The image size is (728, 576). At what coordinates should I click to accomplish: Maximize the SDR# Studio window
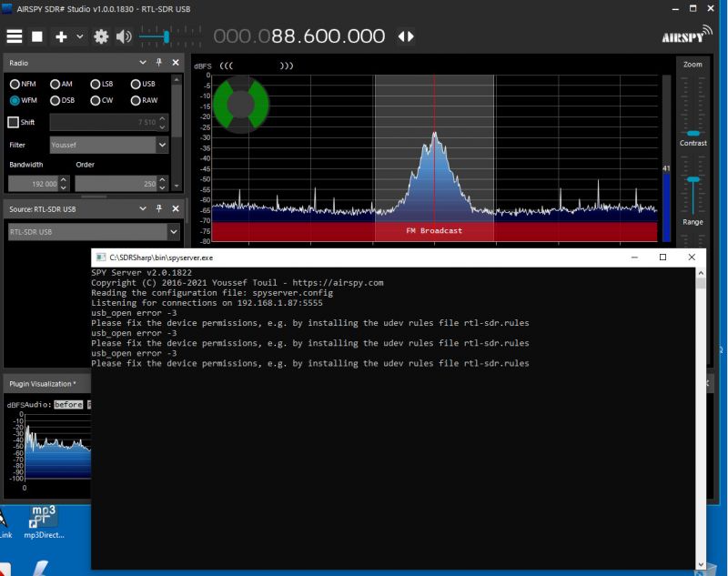click(693, 8)
